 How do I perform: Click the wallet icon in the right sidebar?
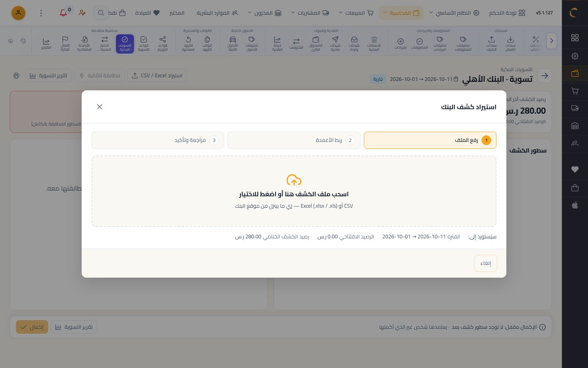click(x=575, y=74)
